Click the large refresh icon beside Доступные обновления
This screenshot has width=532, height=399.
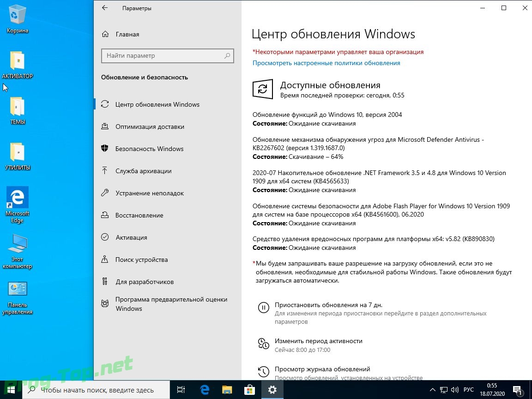pyautogui.click(x=263, y=89)
